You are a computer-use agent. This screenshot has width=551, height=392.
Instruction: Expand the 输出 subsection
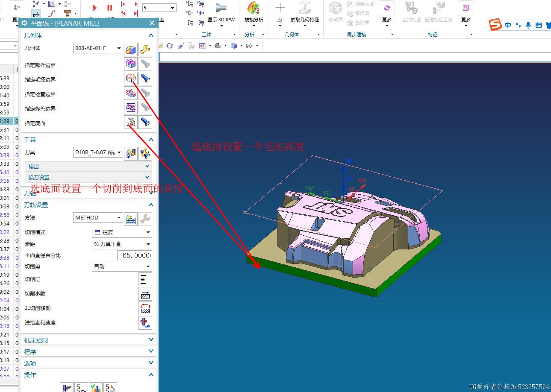tap(147, 167)
